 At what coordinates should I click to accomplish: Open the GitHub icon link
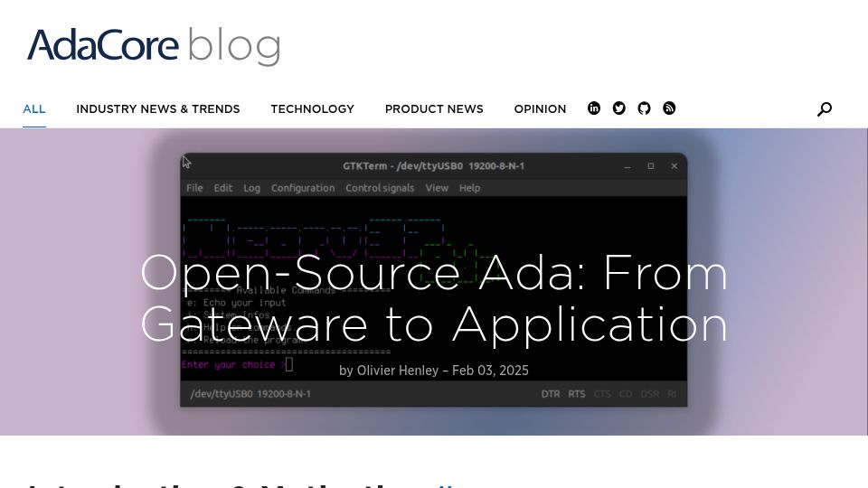[644, 108]
